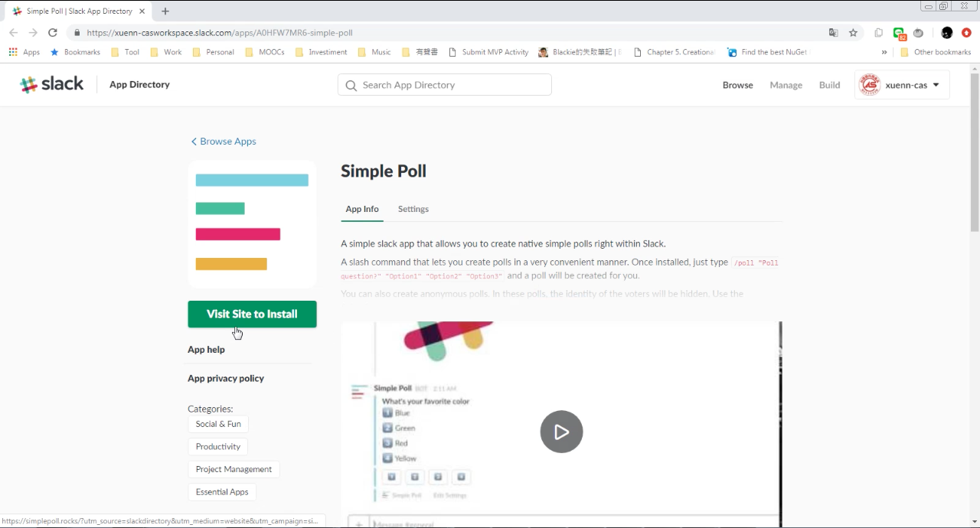The image size is (980, 528).
Task: Click the App Directory header link
Action: coord(139,85)
